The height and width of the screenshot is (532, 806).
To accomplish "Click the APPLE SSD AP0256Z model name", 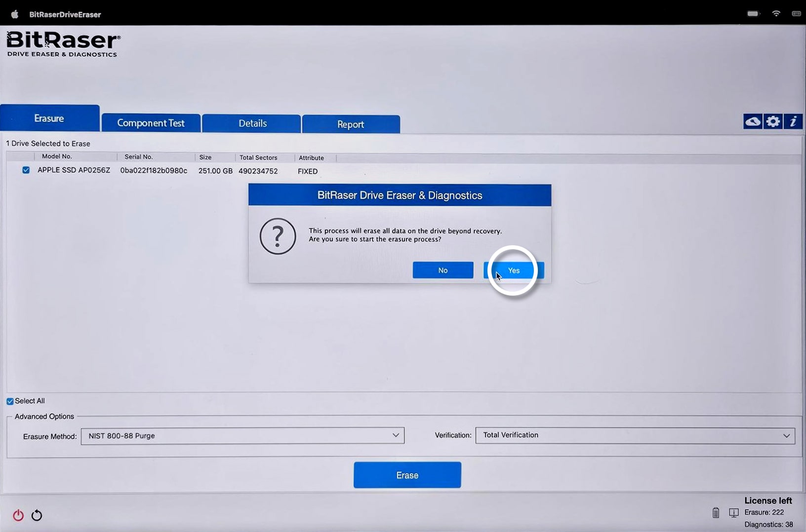I will pos(74,170).
